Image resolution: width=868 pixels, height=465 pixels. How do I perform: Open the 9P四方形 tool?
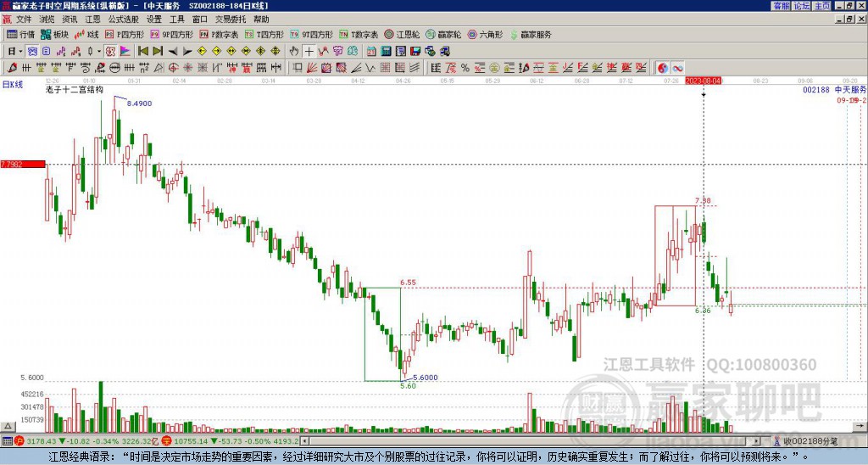(172, 34)
